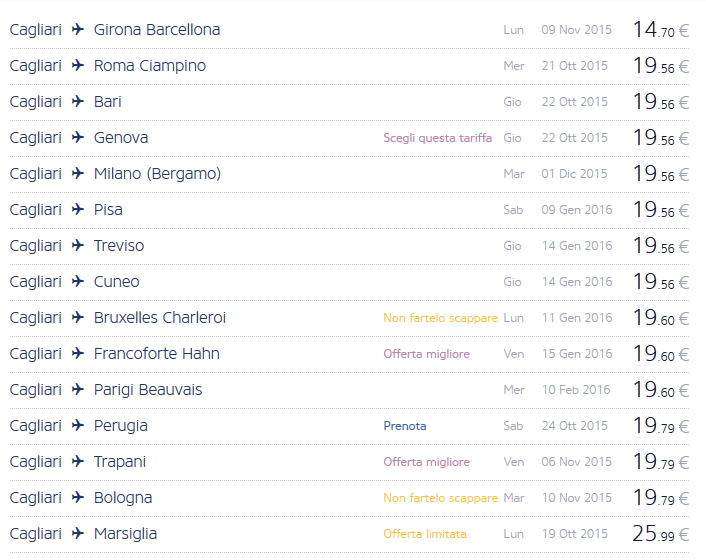Image resolution: width=706 pixels, height=560 pixels.
Task: Open the Parigi Beauvais flight row
Action: click(148, 390)
